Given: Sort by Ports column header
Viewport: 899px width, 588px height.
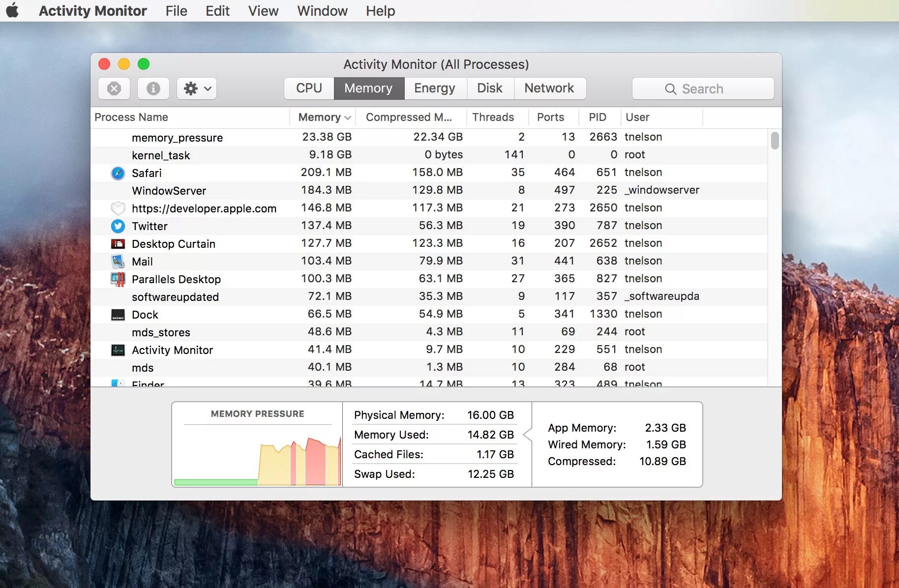Looking at the screenshot, I should coord(554,117).
